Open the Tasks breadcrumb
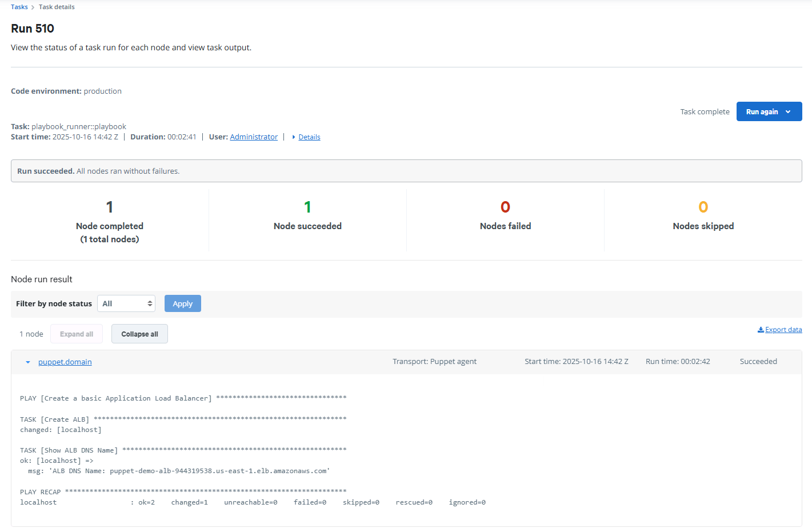Screen dimensions: 812x528 pyautogui.click(x=19, y=7)
